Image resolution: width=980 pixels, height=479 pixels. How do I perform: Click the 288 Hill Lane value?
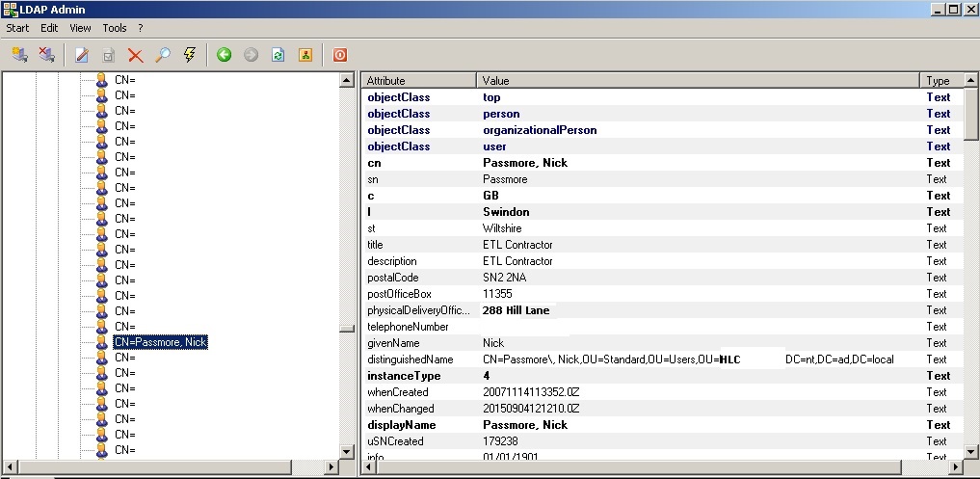516,310
